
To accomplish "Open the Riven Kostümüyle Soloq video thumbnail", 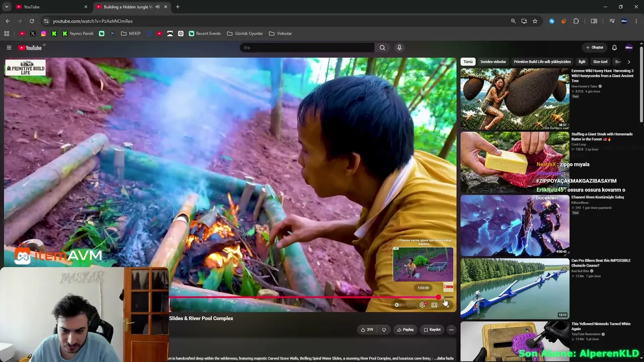I will point(515,226).
